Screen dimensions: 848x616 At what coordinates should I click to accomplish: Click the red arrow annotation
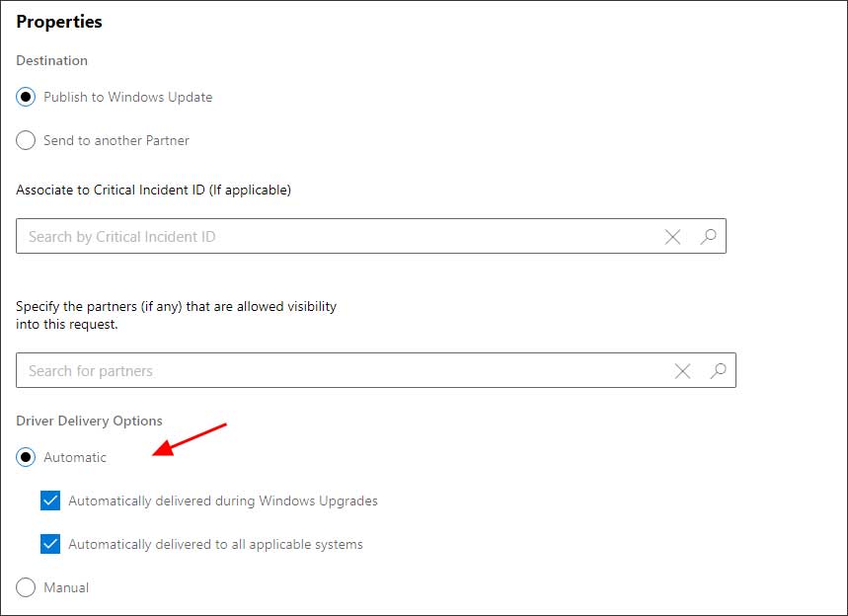[192, 440]
